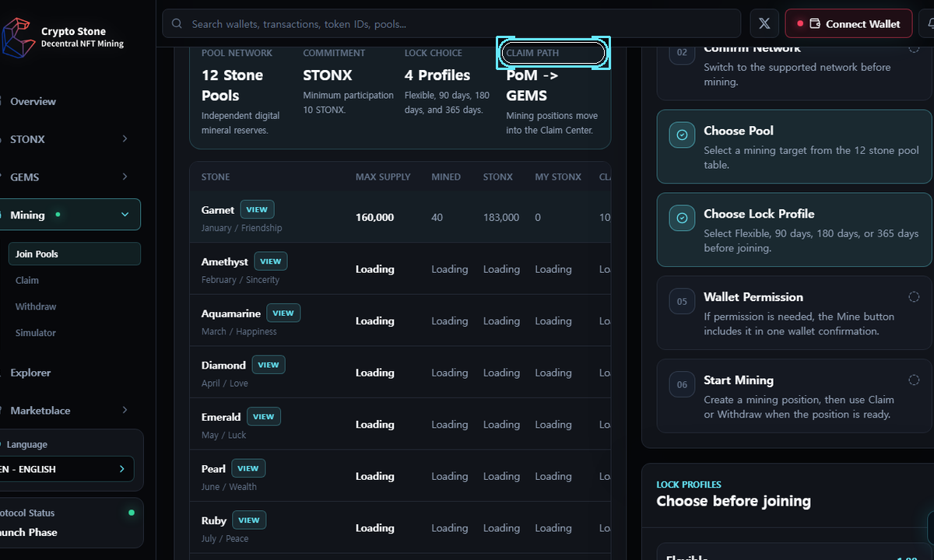Viewport: 934px width, 560px height.
Task: Click 'January / Friendship' under Garnet
Action: pos(241,228)
